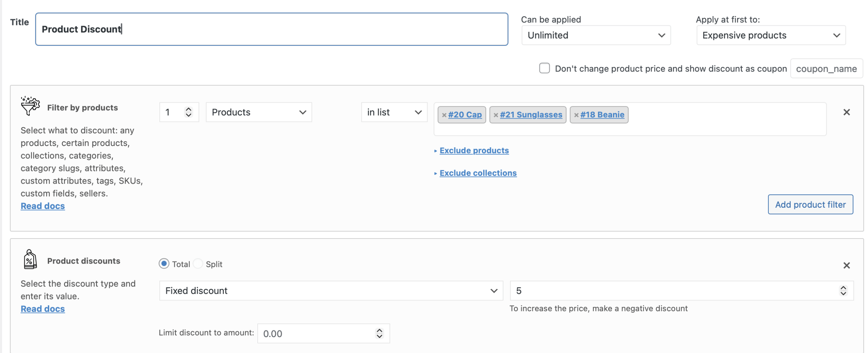Click the filter funnel icon
This screenshot has width=868, height=353.
point(30,106)
